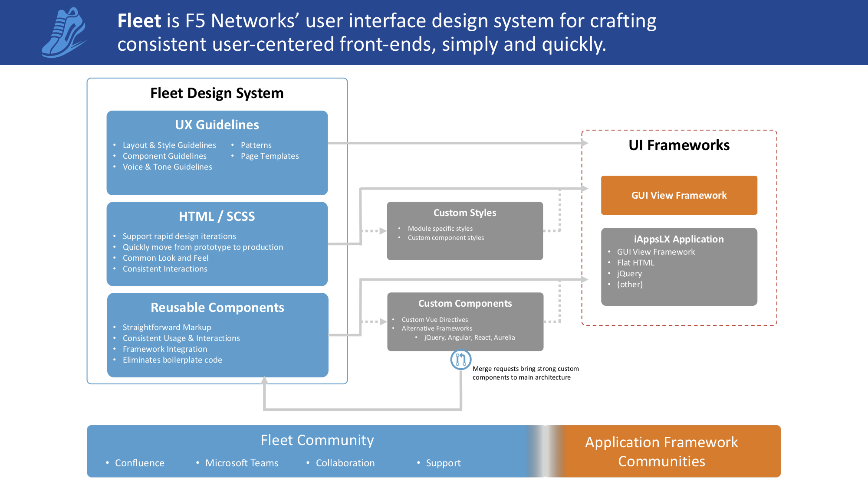Click the merge requests caption text
The height and width of the screenshot is (488, 868).
[526, 373]
